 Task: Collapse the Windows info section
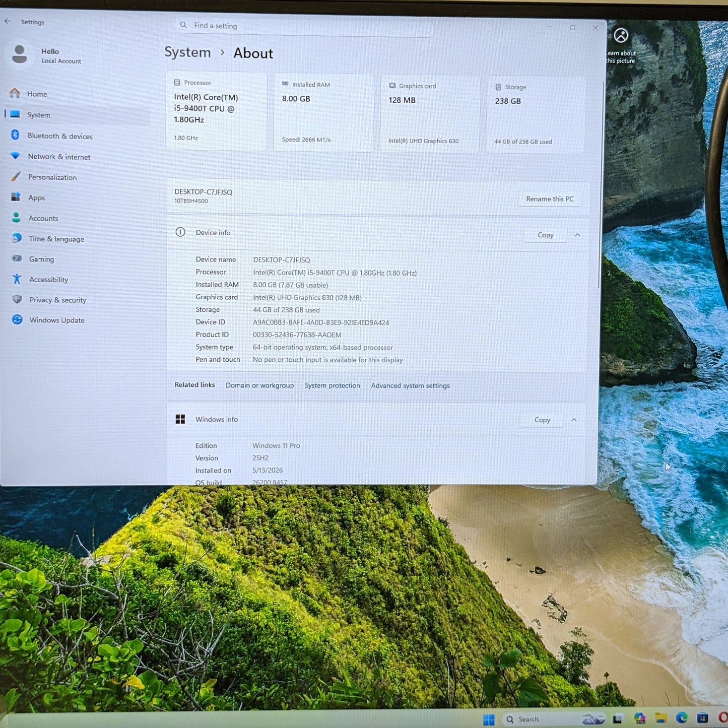click(574, 420)
